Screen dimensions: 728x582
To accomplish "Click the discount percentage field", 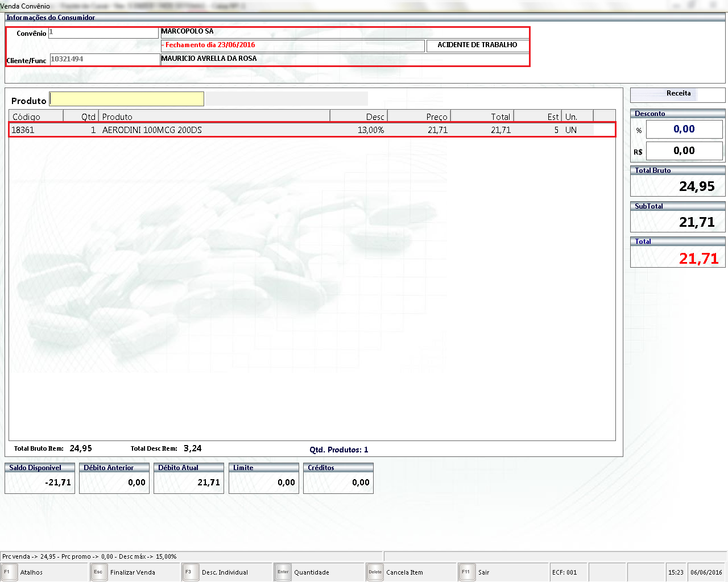I will pyautogui.click(x=684, y=130).
